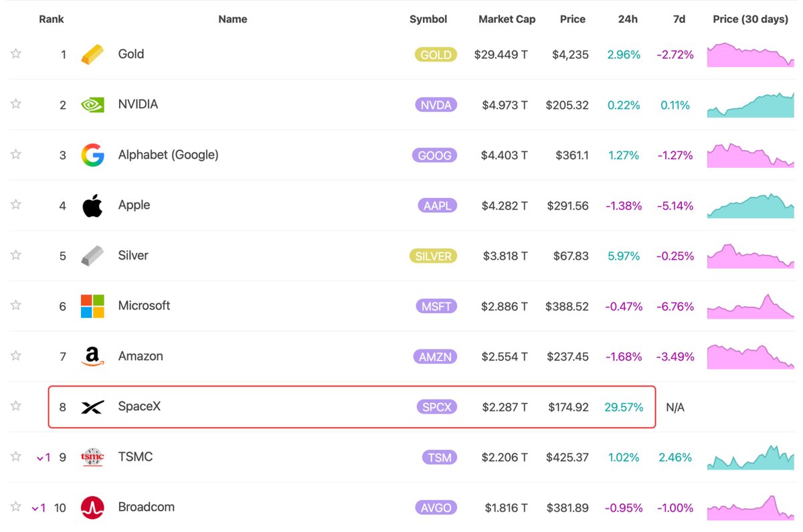Click Silver's 5.97% 24h change
The image size is (803, 532).
[624, 256]
